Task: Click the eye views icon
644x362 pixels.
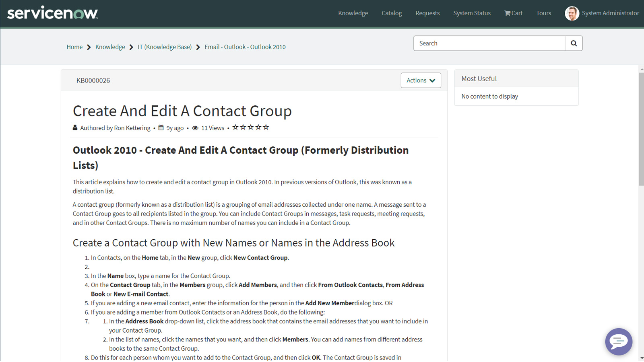Action: (x=195, y=128)
